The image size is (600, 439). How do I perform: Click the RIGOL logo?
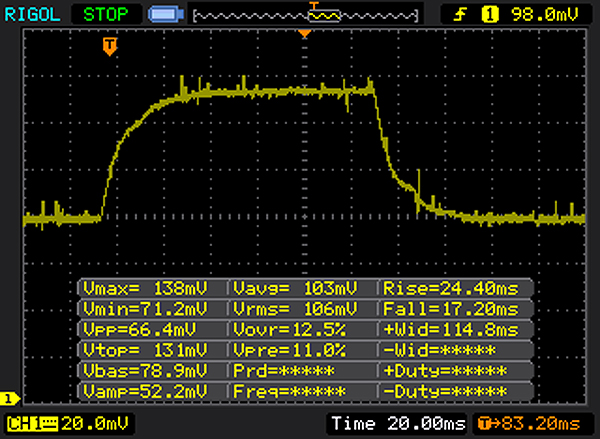tap(32, 14)
